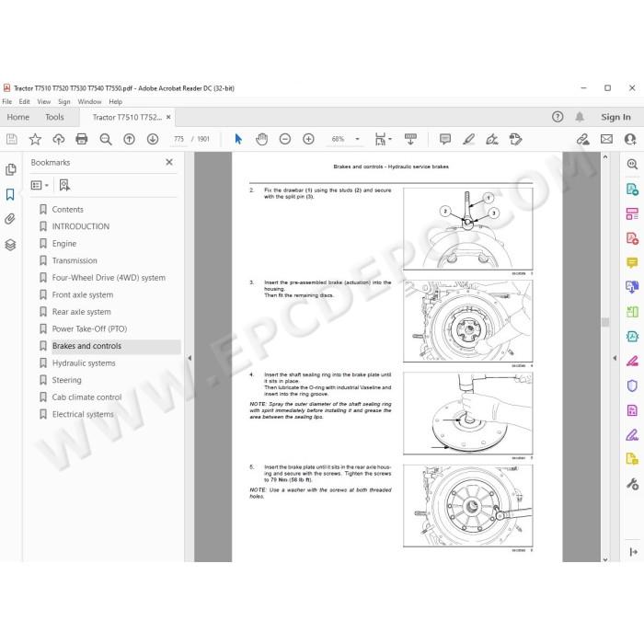Click the Save file icon
The height and width of the screenshot is (644, 644).
11,139
